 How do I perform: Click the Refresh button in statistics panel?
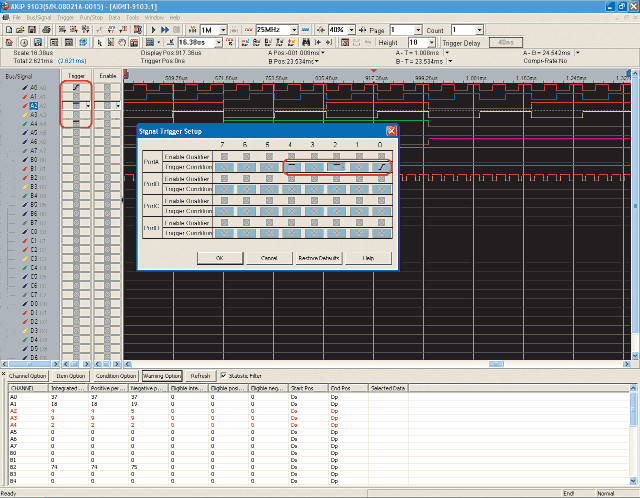199,375
